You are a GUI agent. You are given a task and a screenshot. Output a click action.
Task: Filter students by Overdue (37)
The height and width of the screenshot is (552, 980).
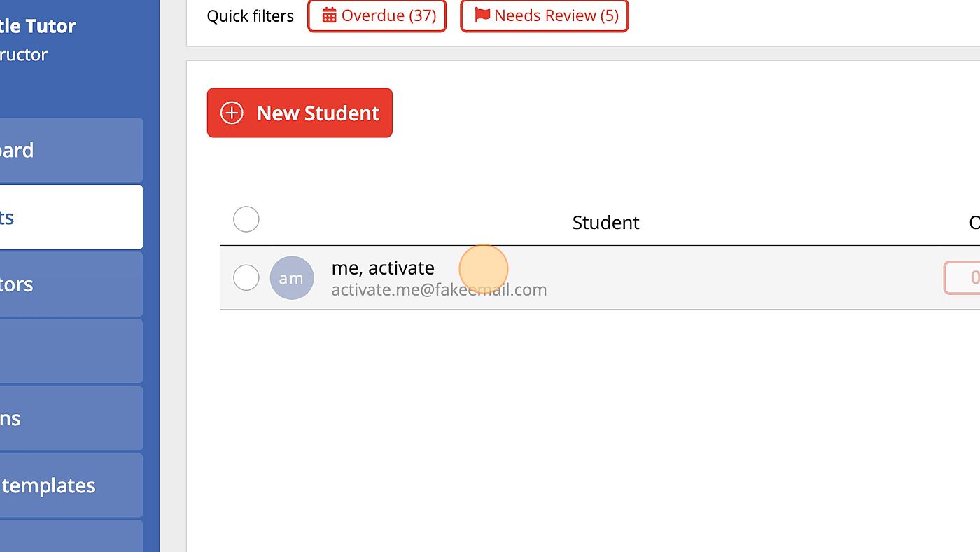(377, 15)
